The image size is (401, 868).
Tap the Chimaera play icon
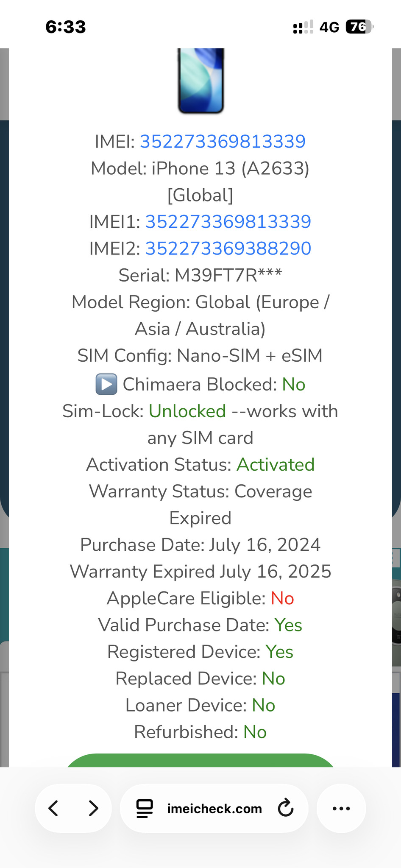[106, 384]
